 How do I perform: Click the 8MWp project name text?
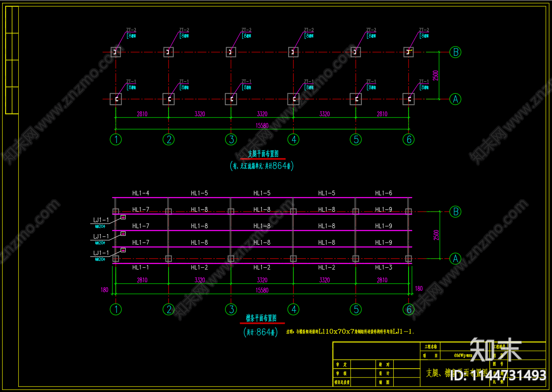coord(463,355)
